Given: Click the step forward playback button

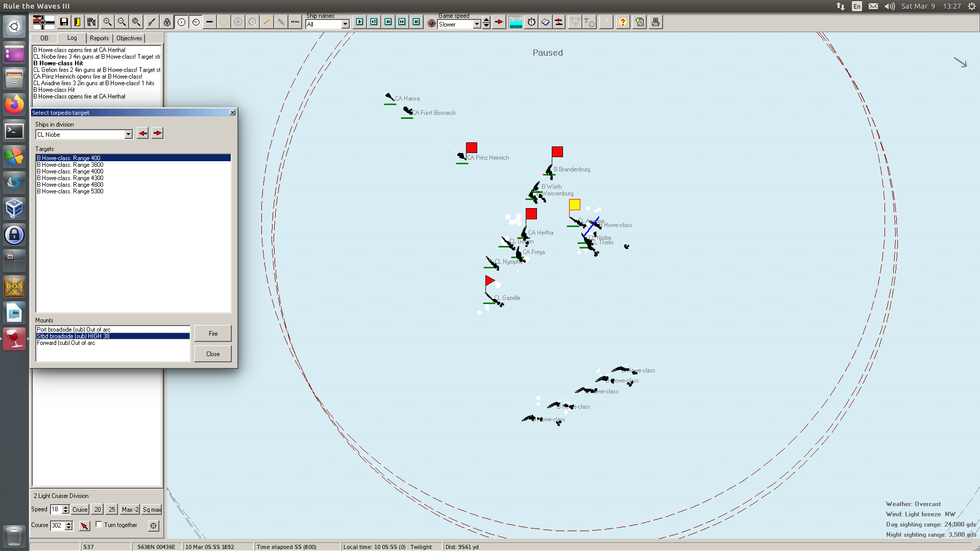Looking at the screenshot, I should [388, 22].
